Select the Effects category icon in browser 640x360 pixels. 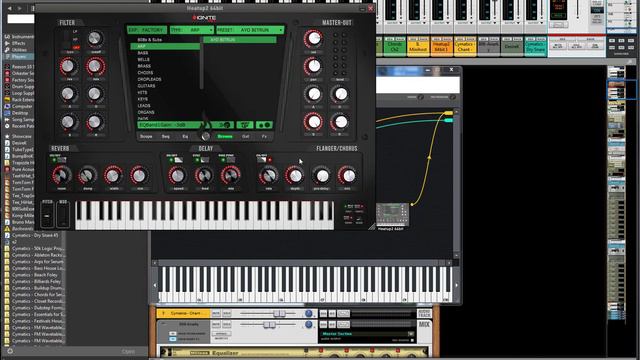[7, 43]
